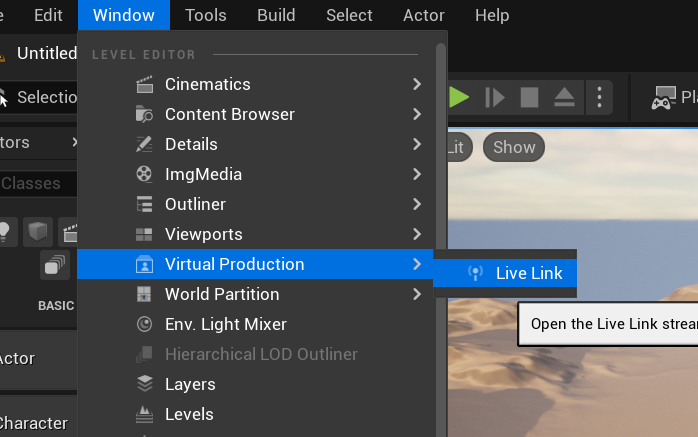Expand the Virtual Production submenu arrow
This screenshot has width=698, height=437.
click(417, 264)
